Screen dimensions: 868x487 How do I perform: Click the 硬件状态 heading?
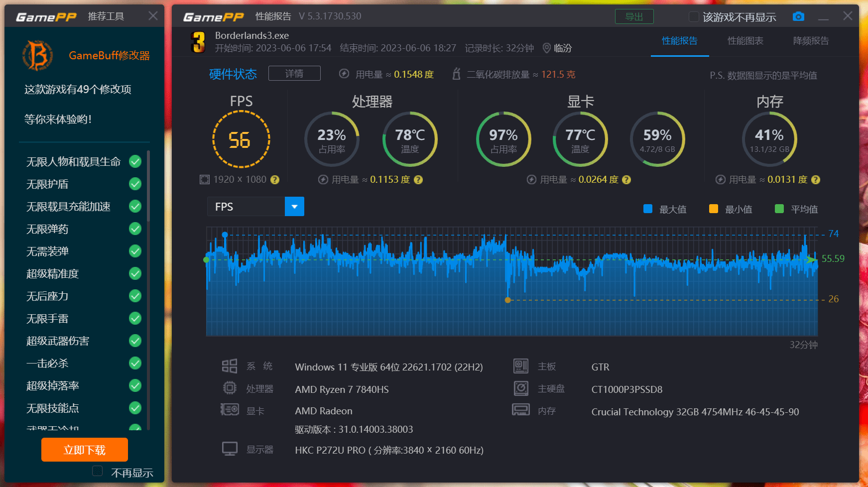pyautogui.click(x=233, y=74)
